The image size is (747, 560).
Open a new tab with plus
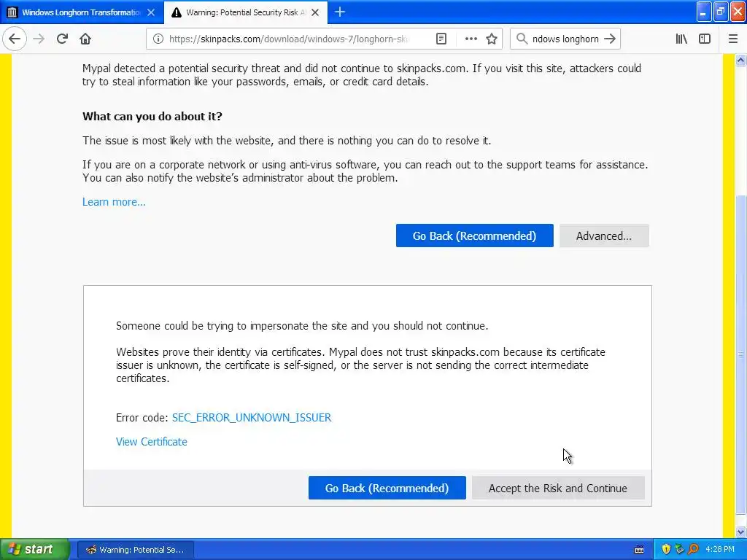[x=340, y=12]
